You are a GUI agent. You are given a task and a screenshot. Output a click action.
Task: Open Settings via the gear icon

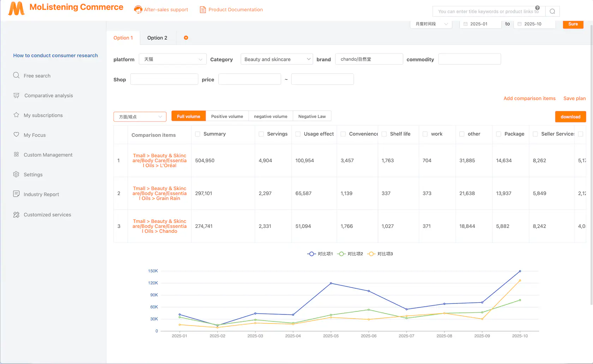(x=16, y=174)
